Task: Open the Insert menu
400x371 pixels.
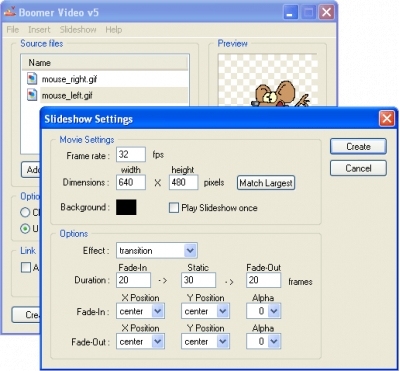Action: coord(39,30)
